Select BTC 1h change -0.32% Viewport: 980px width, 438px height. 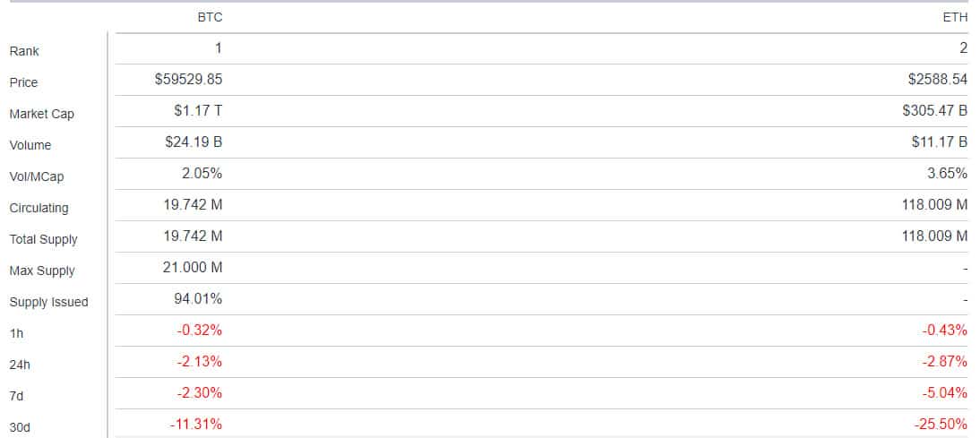click(x=200, y=330)
